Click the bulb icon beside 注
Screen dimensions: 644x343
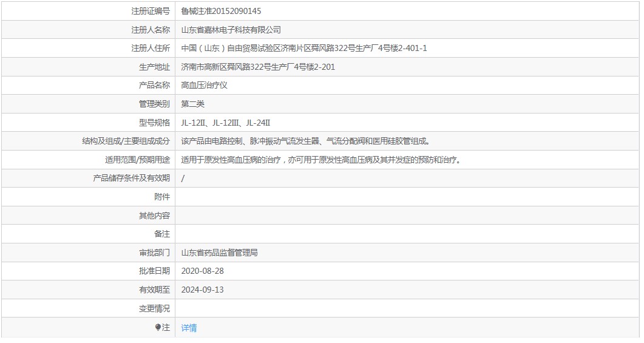pos(158,327)
